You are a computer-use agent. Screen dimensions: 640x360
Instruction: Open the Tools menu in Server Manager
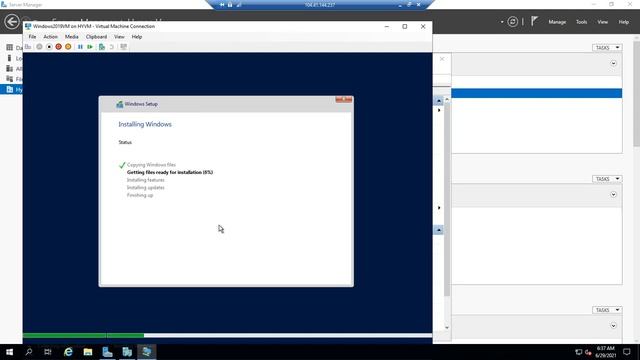pos(582,22)
